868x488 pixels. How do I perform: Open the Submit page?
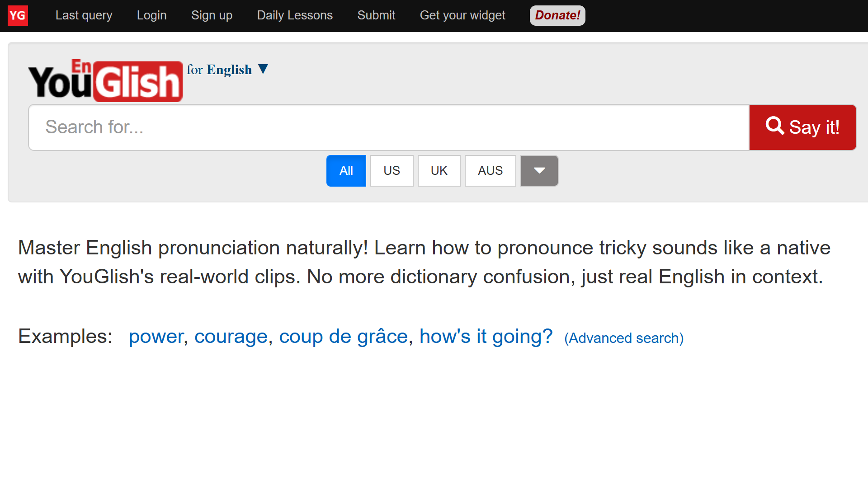tap(376, 15)
